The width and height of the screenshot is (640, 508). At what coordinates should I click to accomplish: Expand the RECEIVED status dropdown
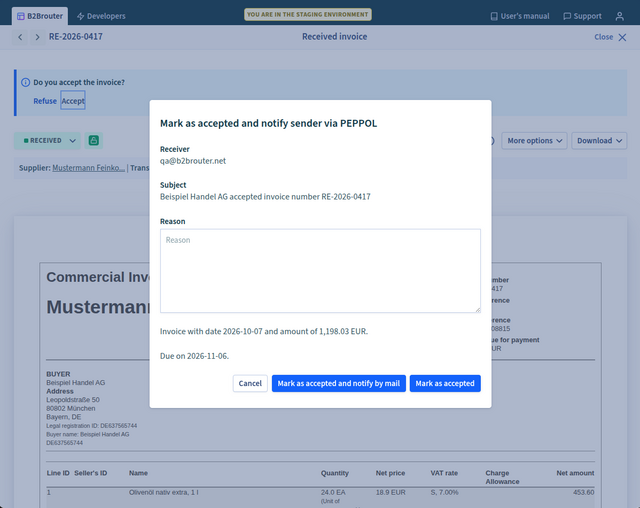47,140
